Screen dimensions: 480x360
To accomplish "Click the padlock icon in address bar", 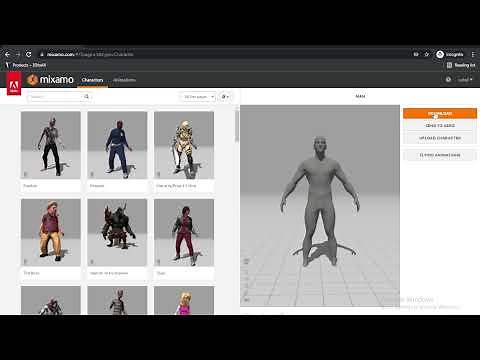I will (x=42, y=54).
